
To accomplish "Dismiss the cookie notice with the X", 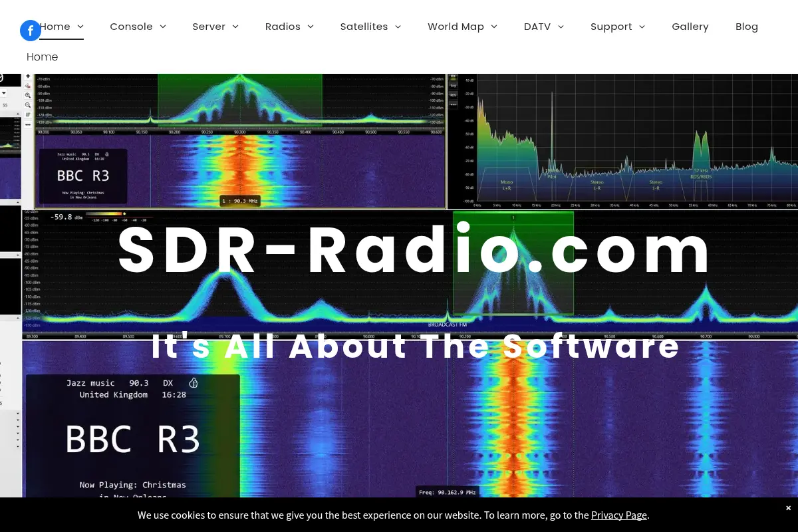I will 788,507.
